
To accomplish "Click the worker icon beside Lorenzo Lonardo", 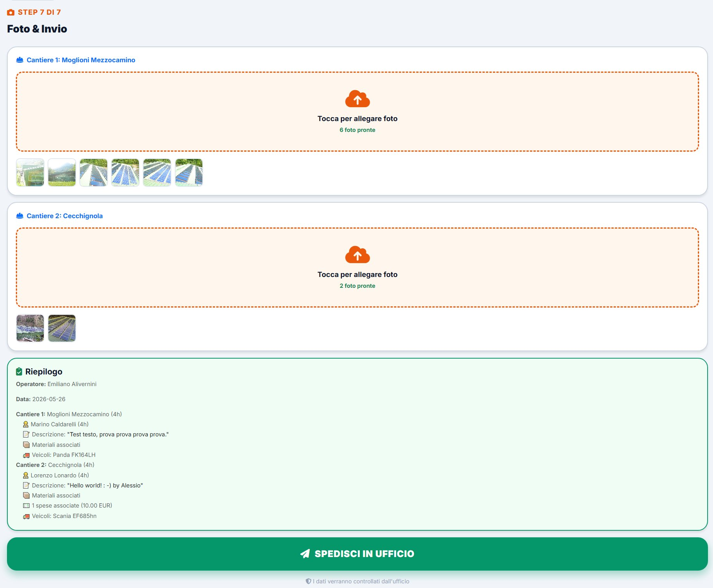I will tap(26, 475).
